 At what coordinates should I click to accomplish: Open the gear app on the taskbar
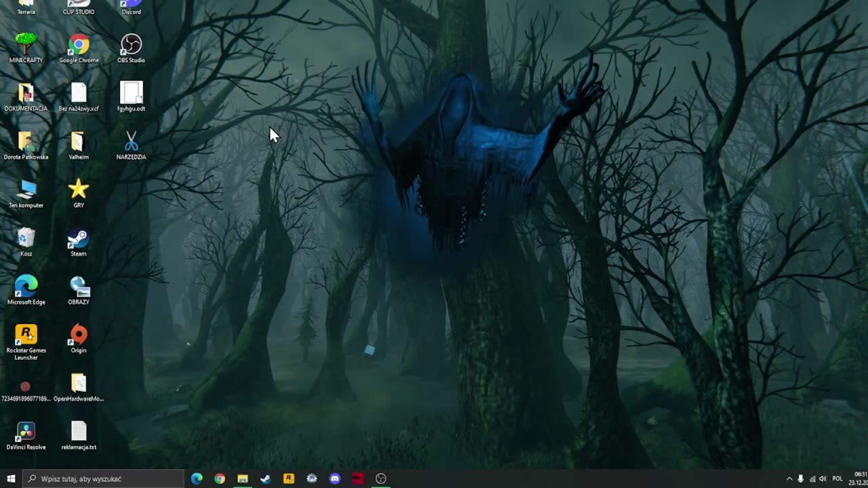pyautogui.click(x=312, y=479)
